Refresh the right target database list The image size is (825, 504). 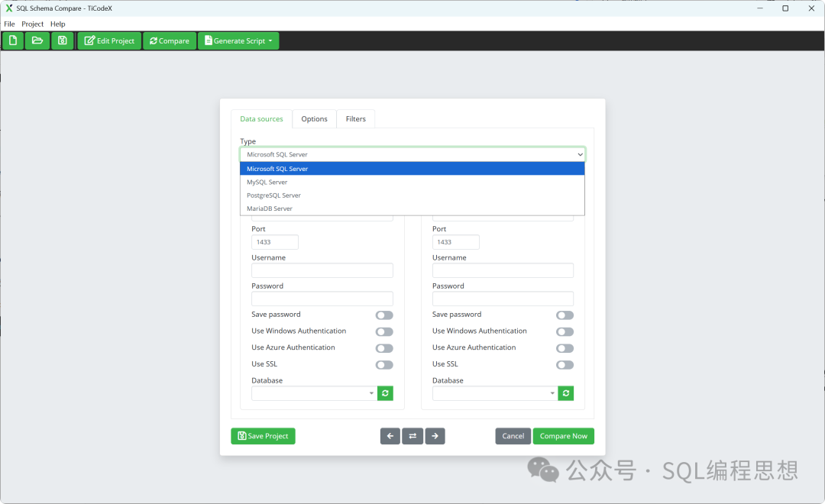pos(566,393)
